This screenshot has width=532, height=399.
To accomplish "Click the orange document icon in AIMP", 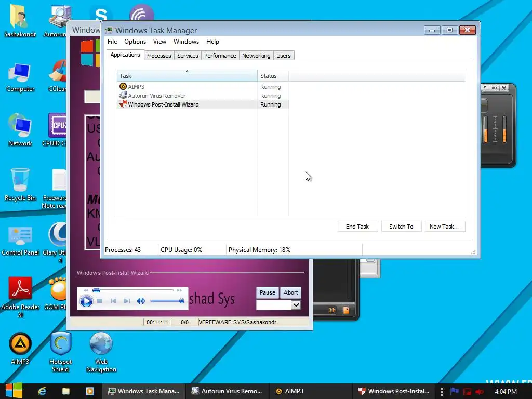I will (x=346, y=310).
